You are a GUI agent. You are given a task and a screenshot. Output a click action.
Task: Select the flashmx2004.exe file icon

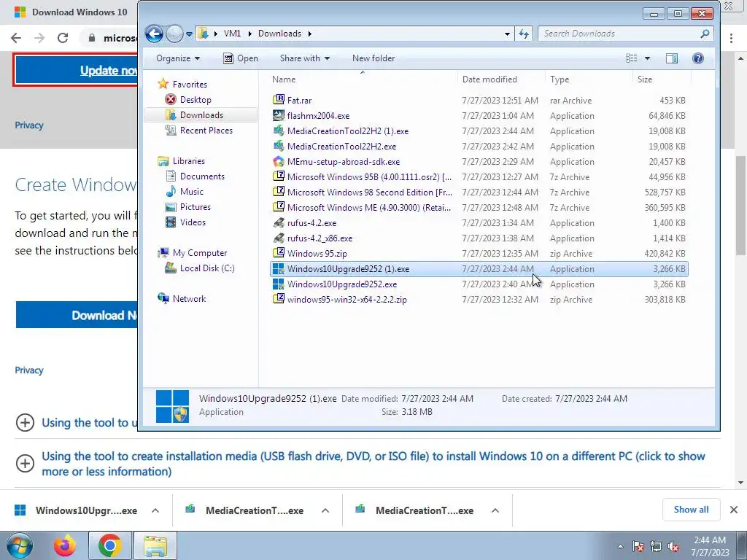(x=278, y=115)
